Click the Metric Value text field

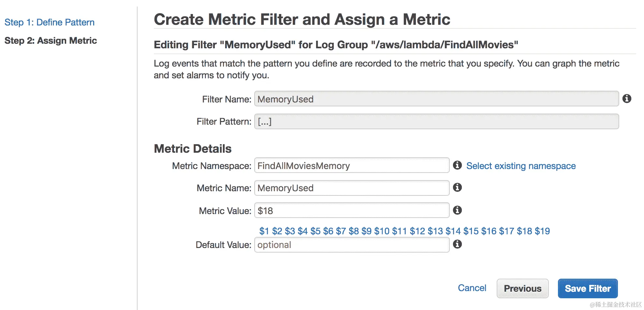[x=352, y=210]
